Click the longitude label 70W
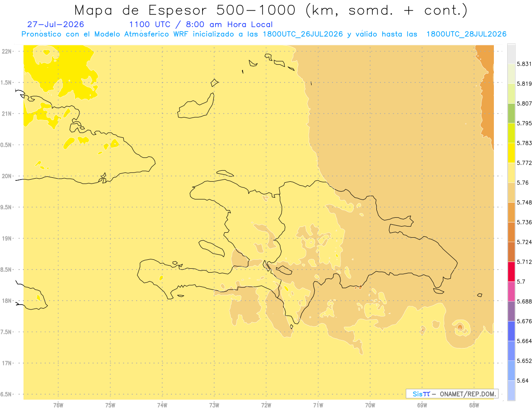Viewport: 532px width, 411px height. click(x=370, y=405)
